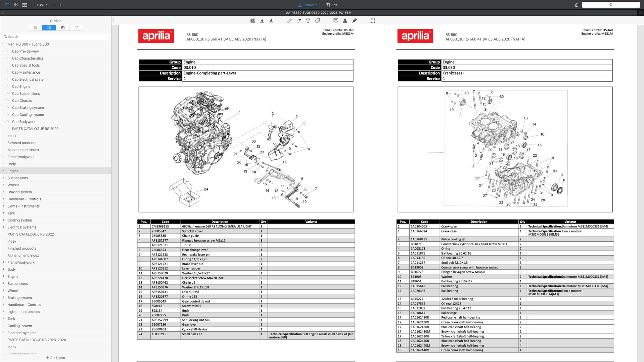The height and width of the screenshot is (362, 644).
Task: Select the signature pen tool
Action: pyautogui.click(x=354, y=20)
